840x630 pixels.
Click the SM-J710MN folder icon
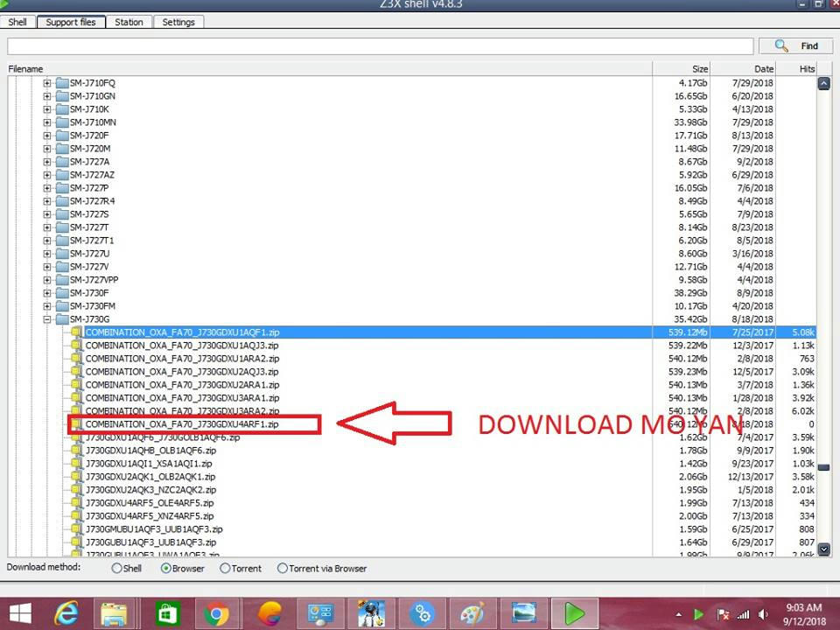62,122
